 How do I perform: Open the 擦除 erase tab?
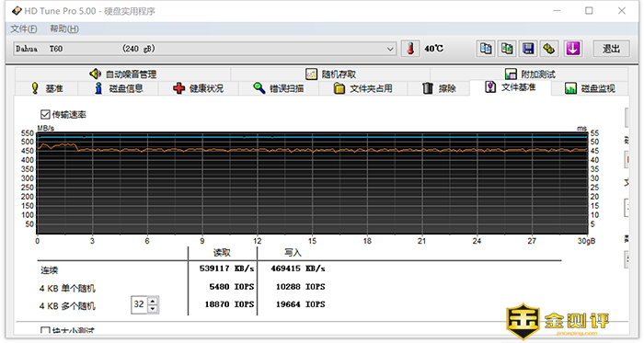pos(439,88)
